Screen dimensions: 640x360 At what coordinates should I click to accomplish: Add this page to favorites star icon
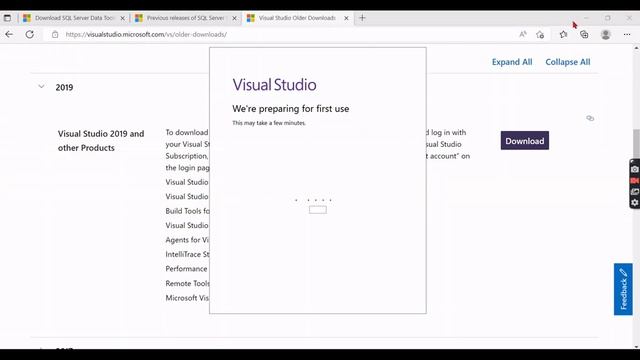(x=540, y=35)
